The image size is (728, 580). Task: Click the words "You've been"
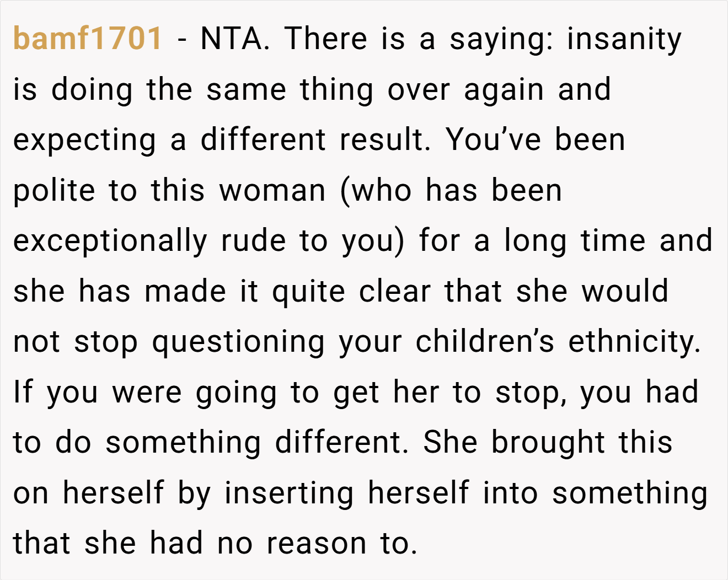click(536, 140)
